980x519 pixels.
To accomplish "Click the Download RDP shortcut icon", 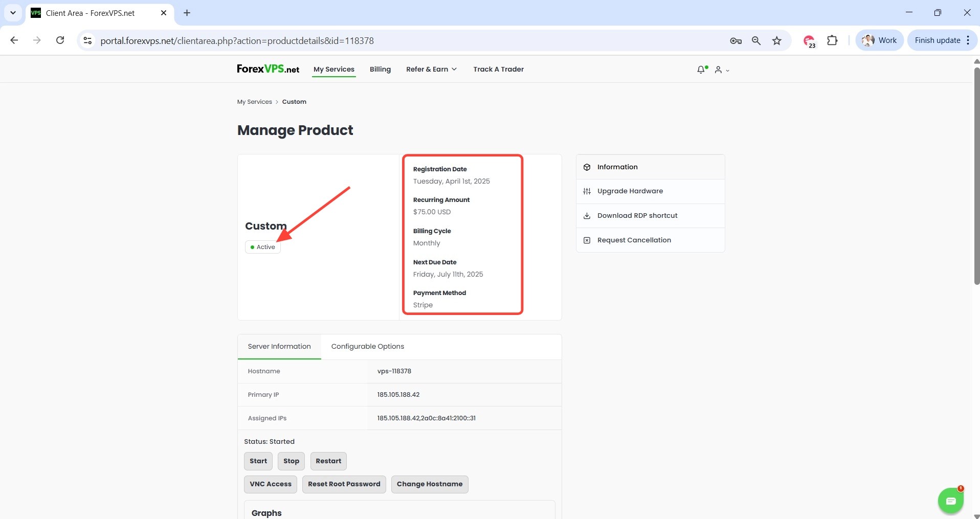I will 587,216.
